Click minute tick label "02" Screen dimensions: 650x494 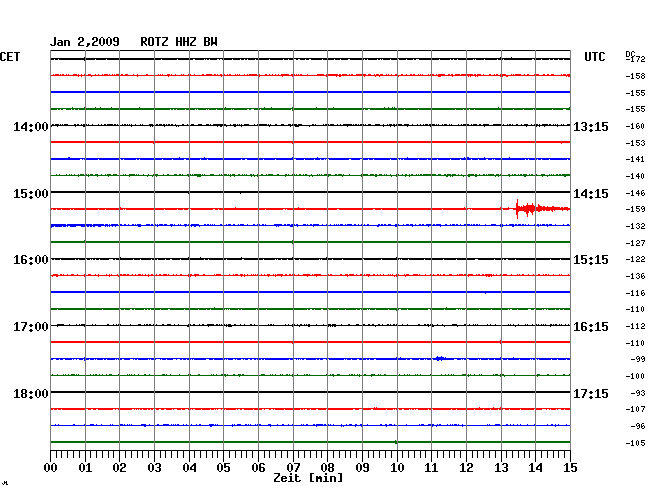coord(119,468)
